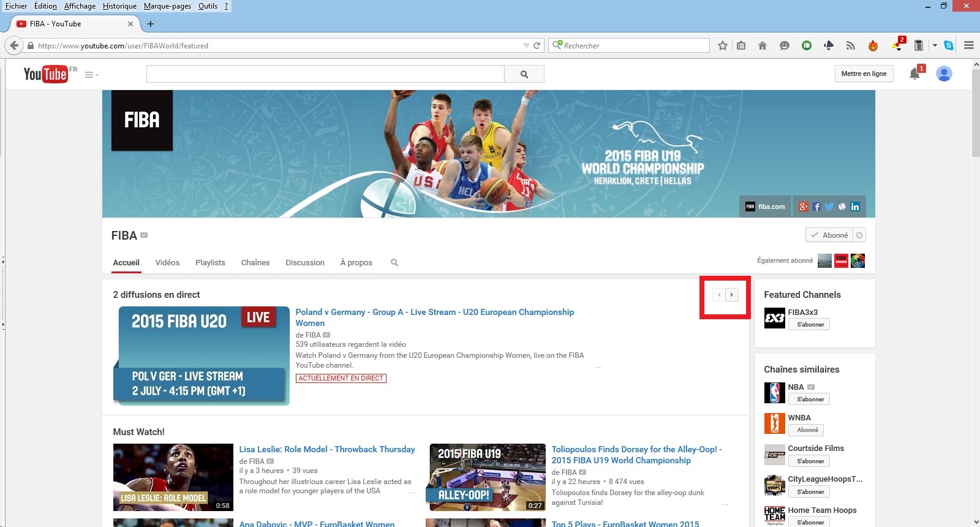This screenshot has height=527, width=980.
Task: Click the Firefox home toolbar icon
Action: [763, 45]
